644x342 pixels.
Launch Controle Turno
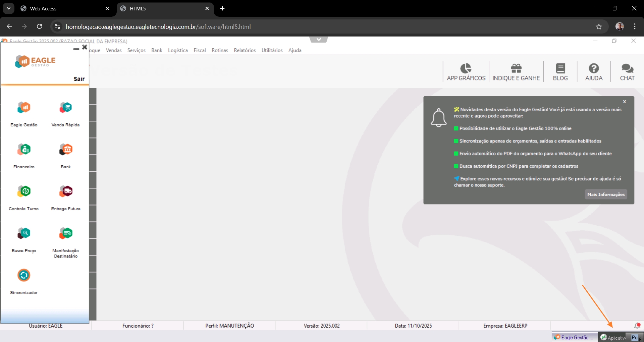click(24, 191)
